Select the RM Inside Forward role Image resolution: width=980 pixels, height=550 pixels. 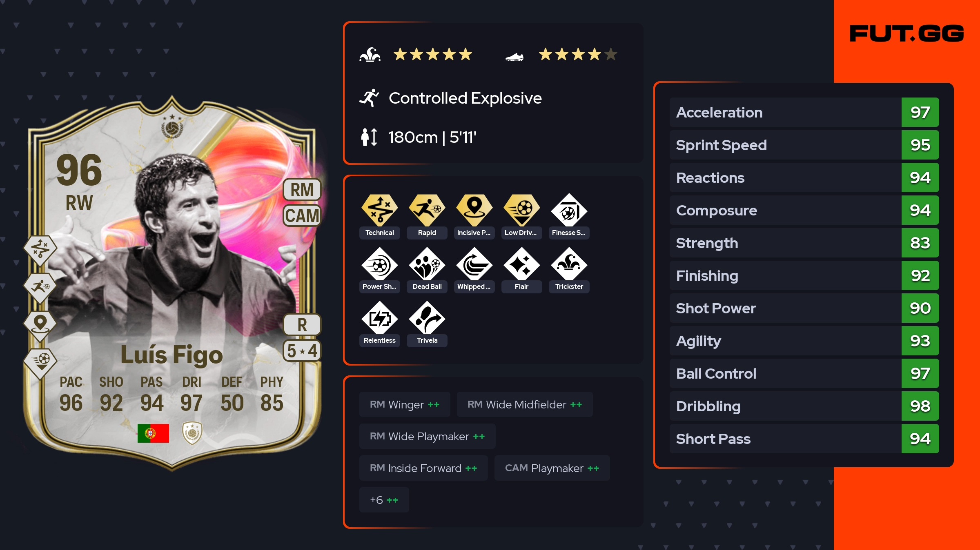(423, 468)
